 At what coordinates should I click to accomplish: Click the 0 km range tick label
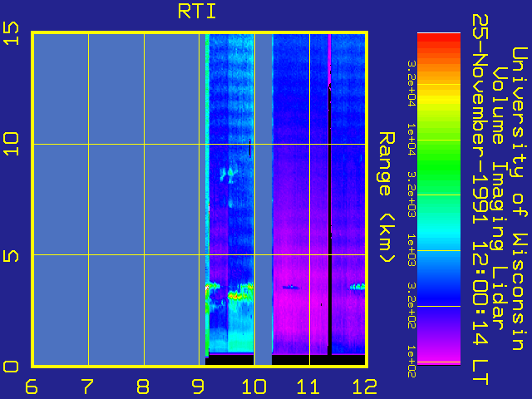pos(11,367)
